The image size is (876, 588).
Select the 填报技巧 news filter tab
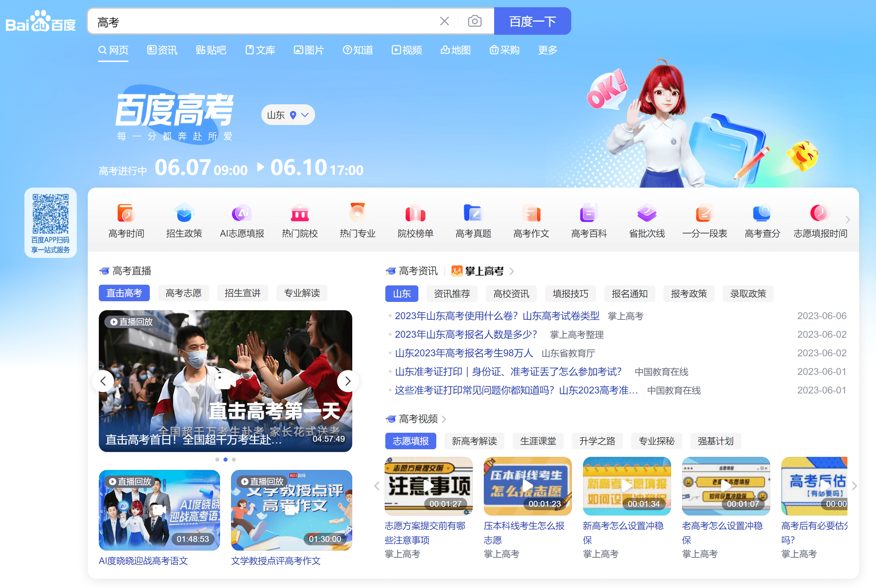click(x=570, y=294)
